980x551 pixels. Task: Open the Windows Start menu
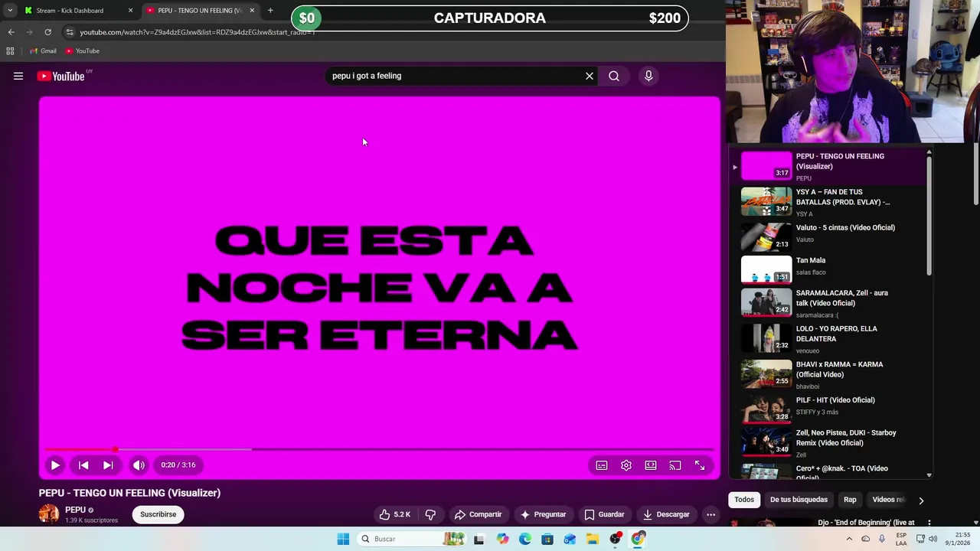(343, 539)
